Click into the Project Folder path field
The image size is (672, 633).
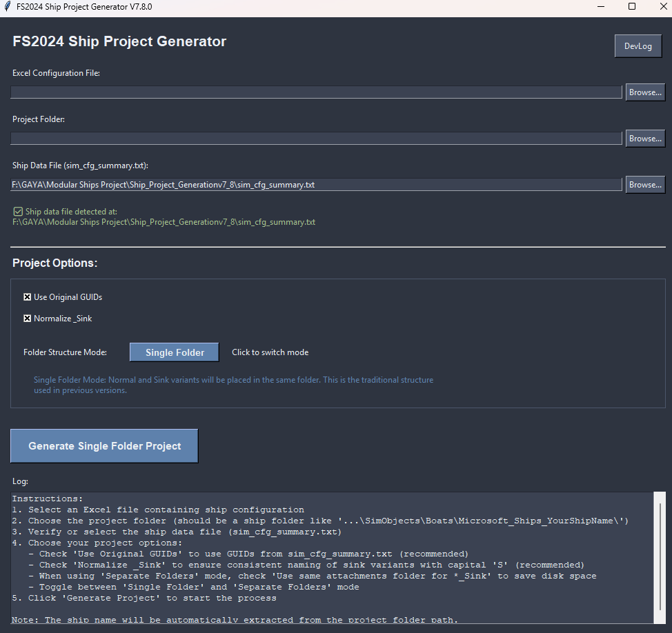pyautogui.click(x=316, y=139)
